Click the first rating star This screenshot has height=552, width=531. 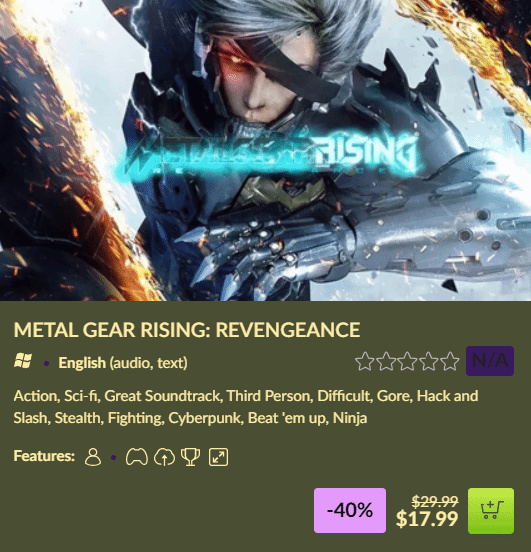coord(364,361)
